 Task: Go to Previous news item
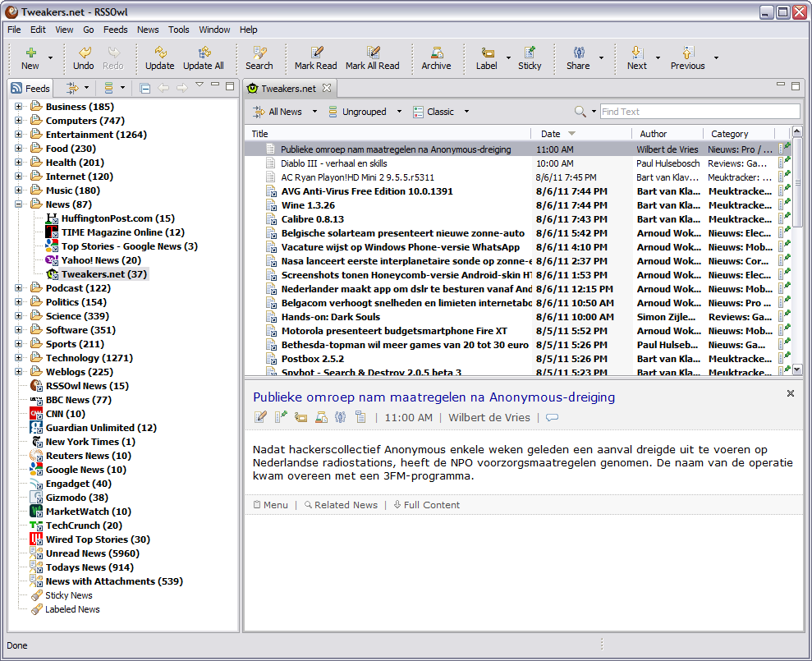688,57
